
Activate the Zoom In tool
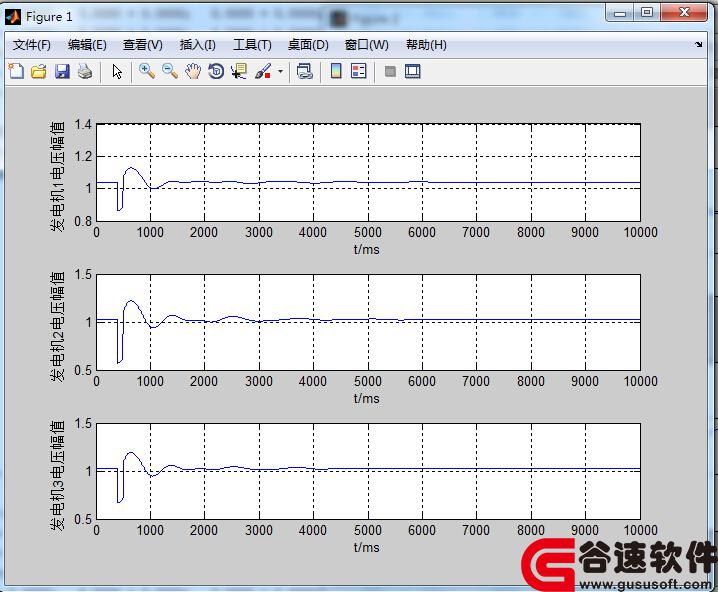click(x=147, y=71)
